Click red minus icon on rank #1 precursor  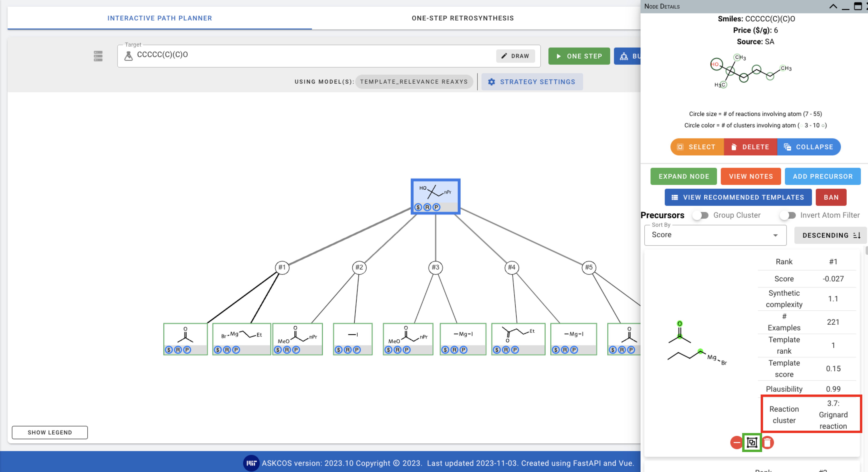click(736, 442)
